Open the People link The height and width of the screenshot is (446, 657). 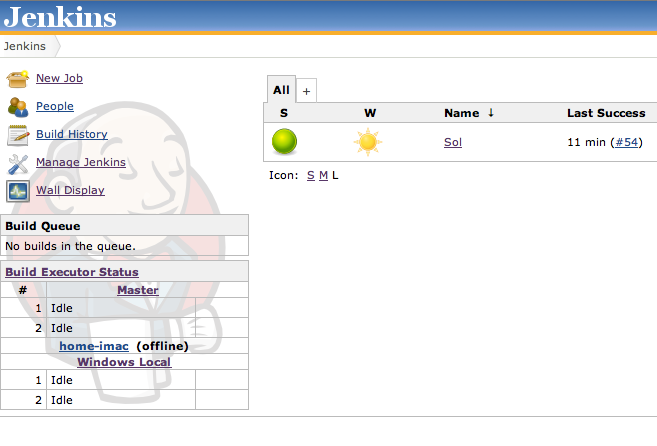pyautogui.click(x=54, y=106)
